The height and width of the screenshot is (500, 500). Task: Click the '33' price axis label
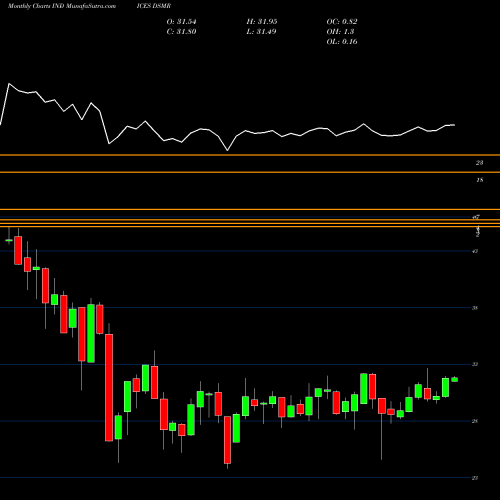(x=475, y=364)
